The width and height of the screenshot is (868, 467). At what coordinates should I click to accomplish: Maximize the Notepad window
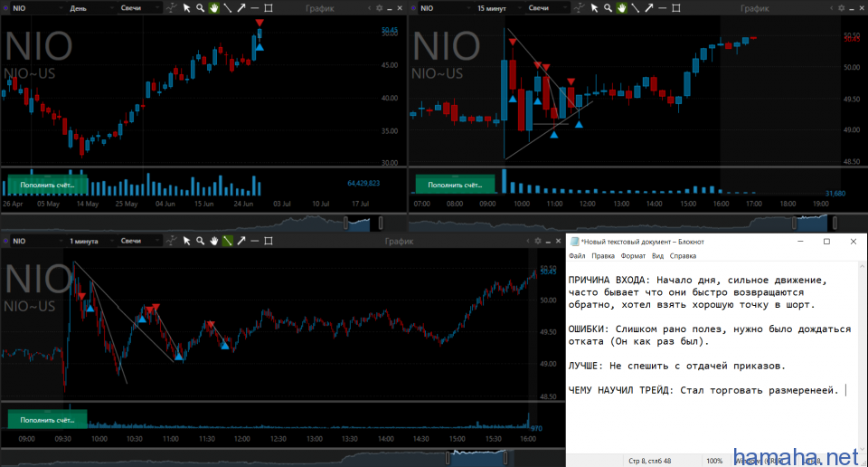coord(826,242)
